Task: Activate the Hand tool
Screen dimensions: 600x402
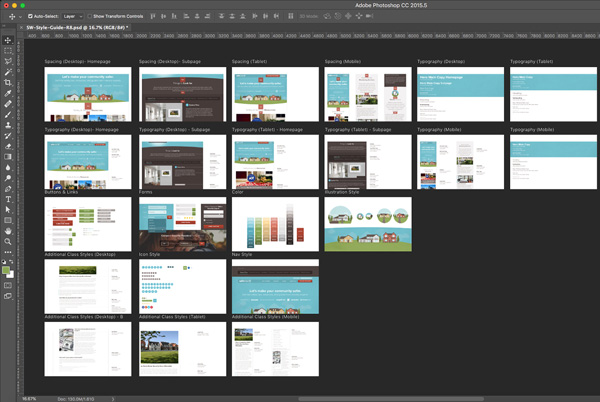Action: coord(8,231)
